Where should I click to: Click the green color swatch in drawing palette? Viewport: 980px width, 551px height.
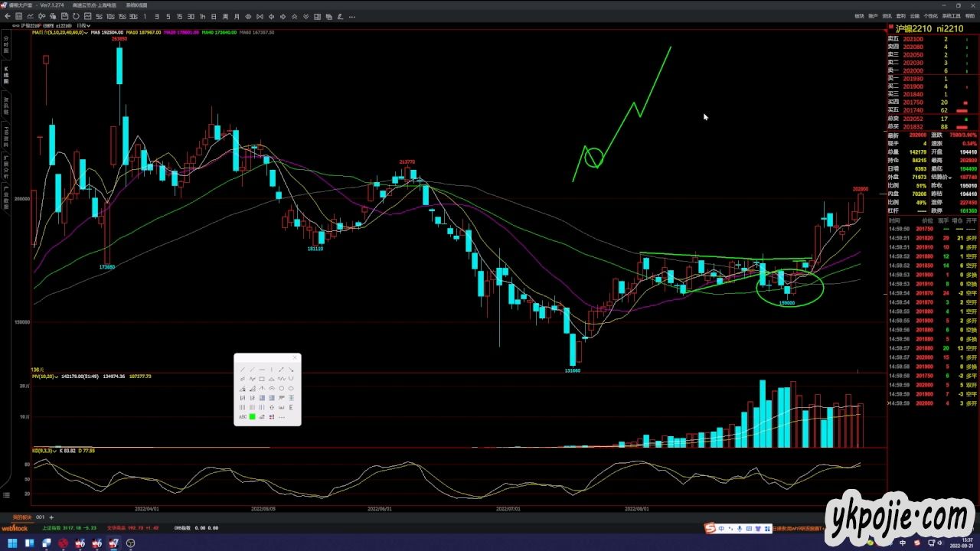pyautogui.click(x=253, y=417)
